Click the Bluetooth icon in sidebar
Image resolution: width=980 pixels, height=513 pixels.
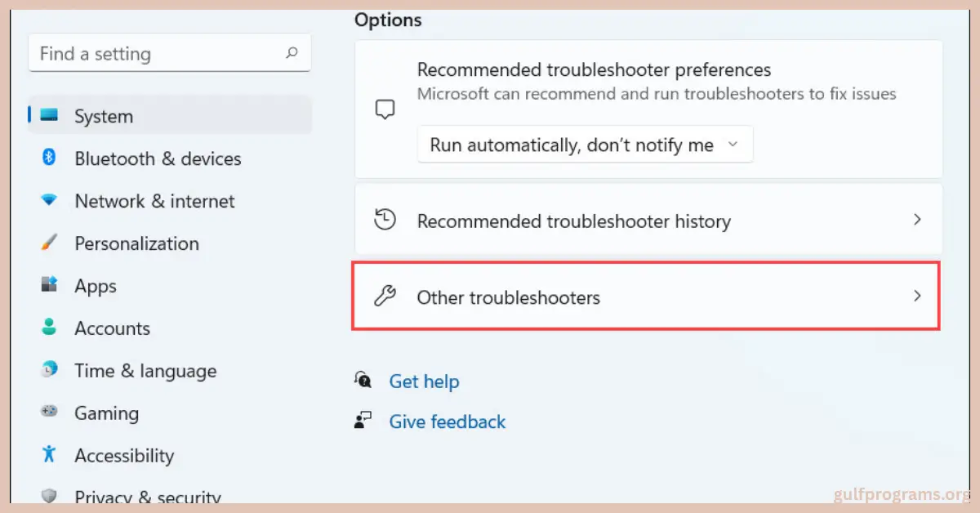pos(49,158)
